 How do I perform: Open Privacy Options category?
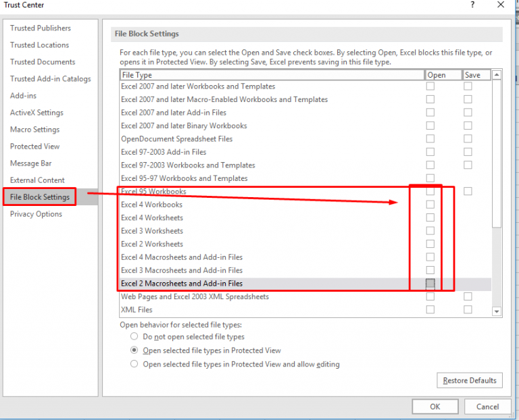(x=36, y=214)
